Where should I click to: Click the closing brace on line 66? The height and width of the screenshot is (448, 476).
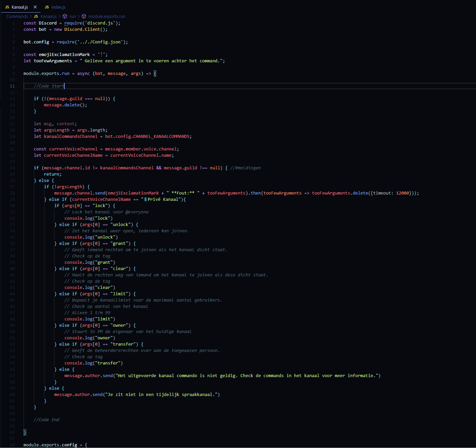click(x=25, y=432)
